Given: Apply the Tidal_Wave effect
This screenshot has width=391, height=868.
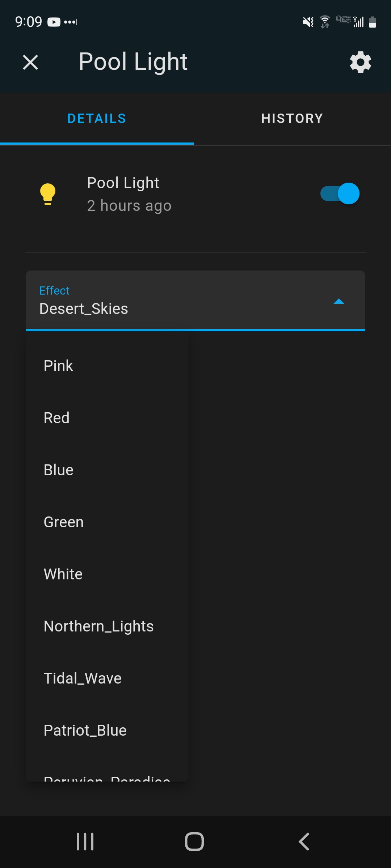Looking at the screenshot, I should [83, 678].
